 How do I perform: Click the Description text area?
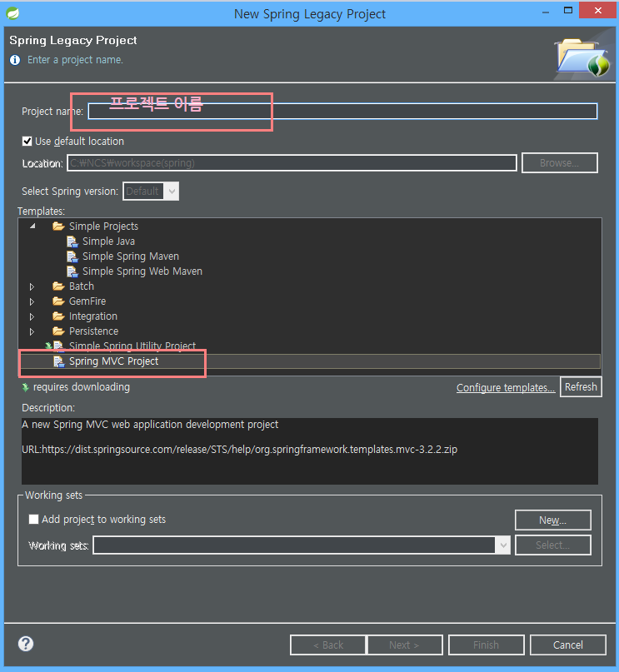click(310, 451)
